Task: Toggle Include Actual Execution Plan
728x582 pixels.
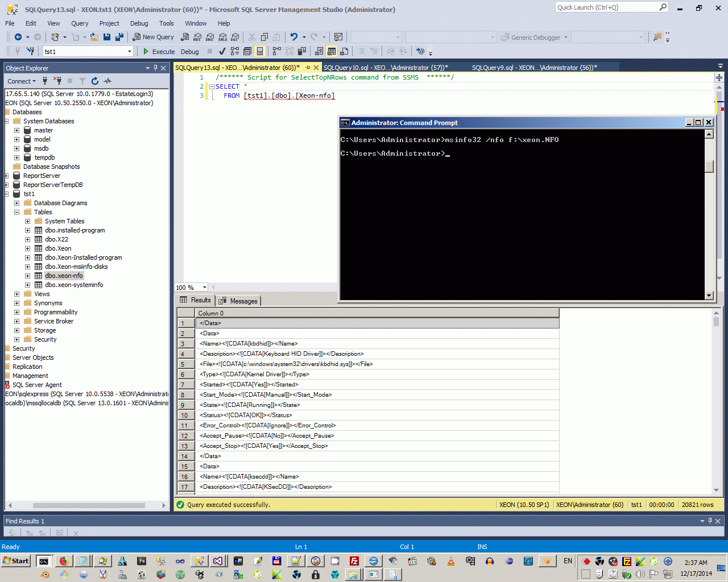Action: pyautogui.click(x=277, y=51)
